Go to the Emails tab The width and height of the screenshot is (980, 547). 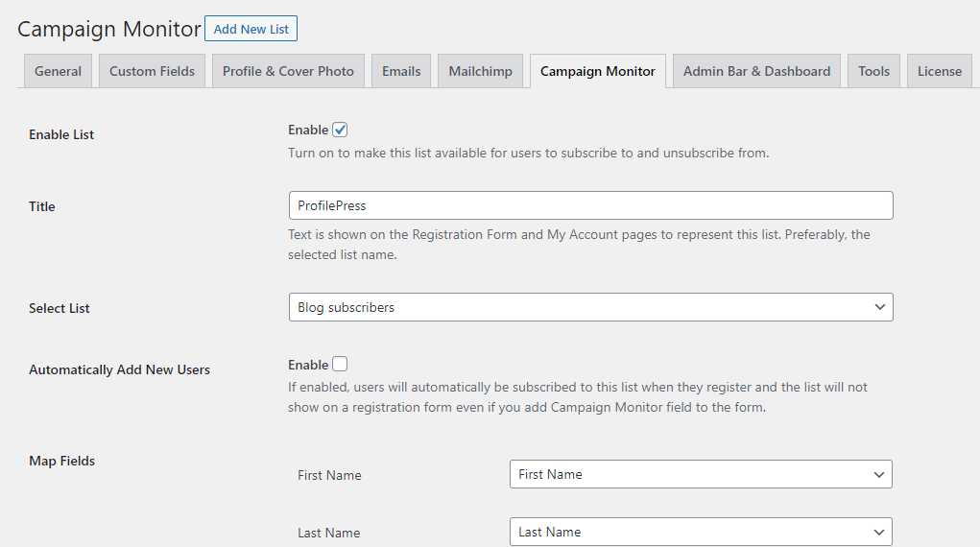click(401, 71)
